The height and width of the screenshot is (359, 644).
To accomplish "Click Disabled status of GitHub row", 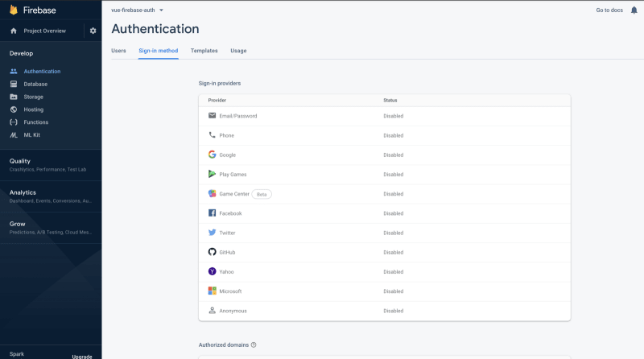I will click(x=393, y=252).
